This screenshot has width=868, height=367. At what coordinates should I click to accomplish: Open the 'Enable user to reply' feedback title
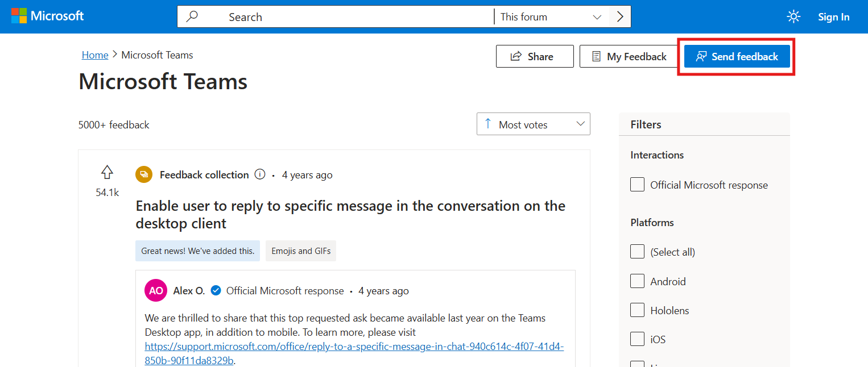click(x=350, y=214)
